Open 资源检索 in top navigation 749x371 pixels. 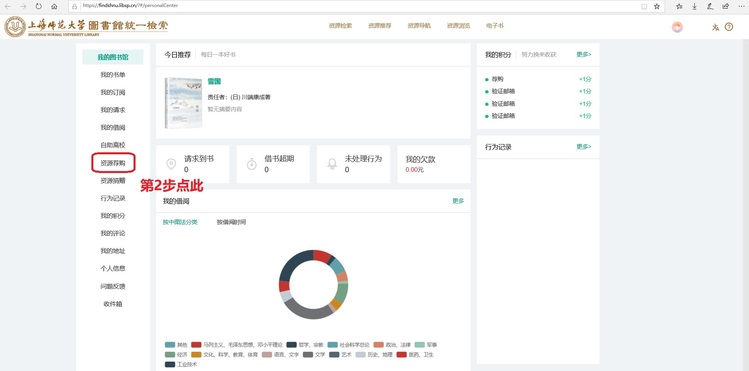coord(341,26)
